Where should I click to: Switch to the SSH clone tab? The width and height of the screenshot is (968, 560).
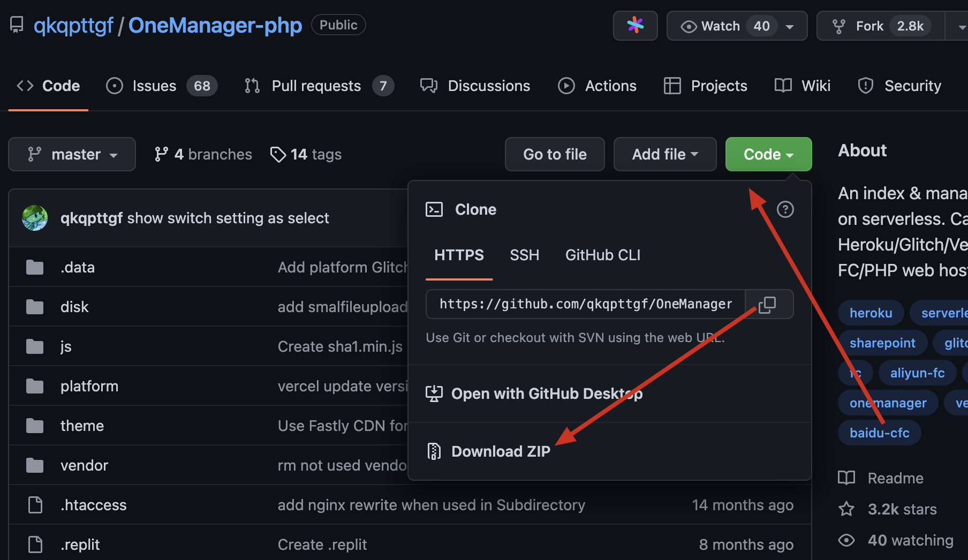pos(524,255)
